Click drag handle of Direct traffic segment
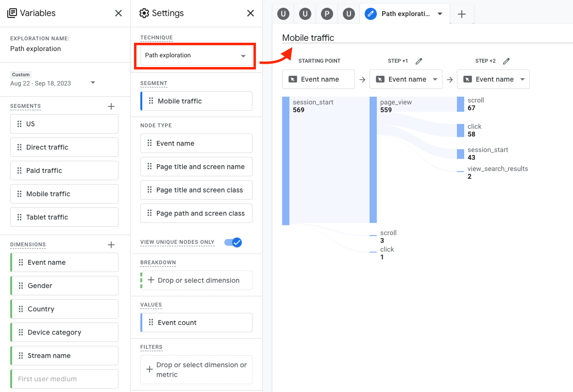Viewport: 573px width, 392px height. pyautogui.click(x=19, y=147)
